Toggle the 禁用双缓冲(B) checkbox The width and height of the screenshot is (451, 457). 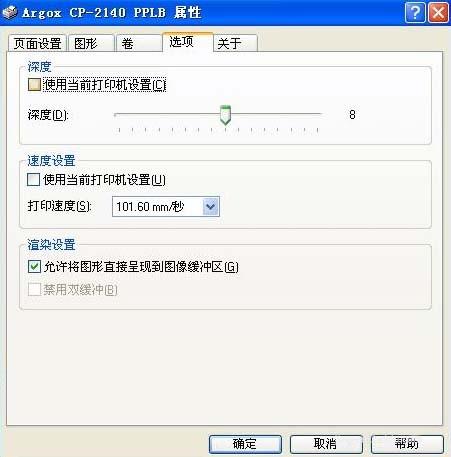(34, 289)
